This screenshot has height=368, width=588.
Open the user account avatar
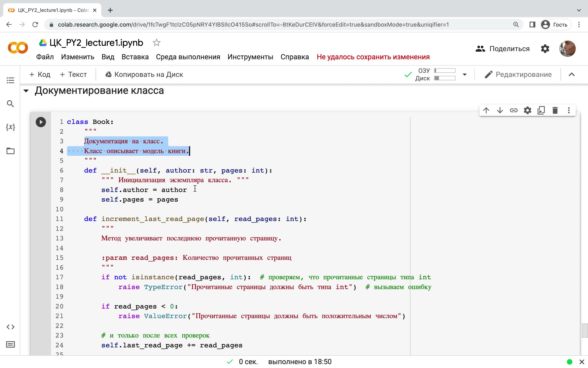567,49
